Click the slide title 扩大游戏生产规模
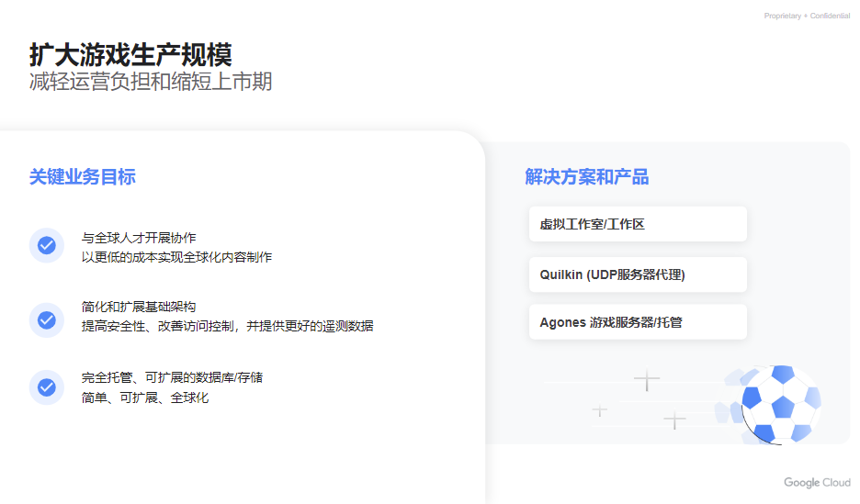 [130, 55]
